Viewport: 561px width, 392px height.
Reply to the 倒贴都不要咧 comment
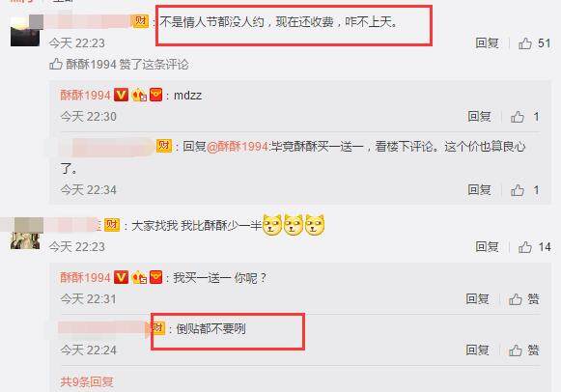tap(477, 350)
